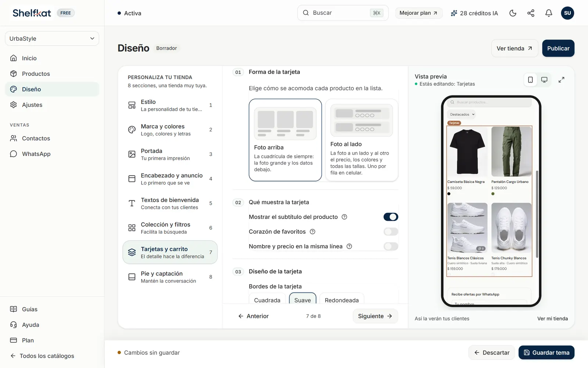The width and height of the screenshot is (588, 368).
Task: Click the Buscar search field
Action: coord(343,13)
